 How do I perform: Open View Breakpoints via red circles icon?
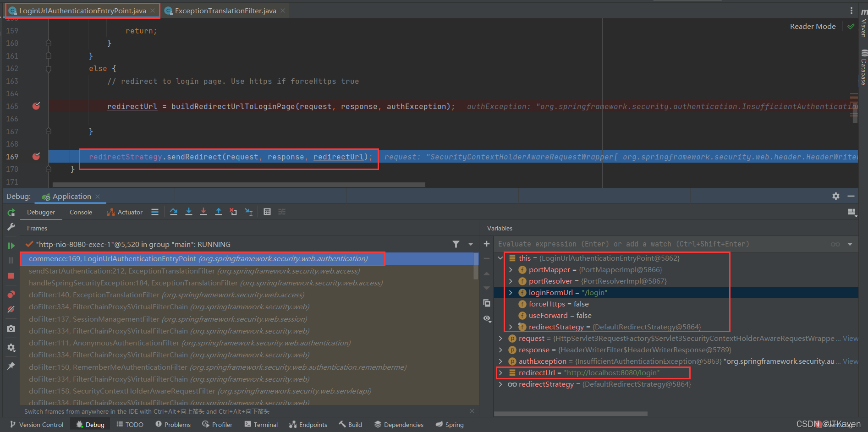click(x=11, y=294)
